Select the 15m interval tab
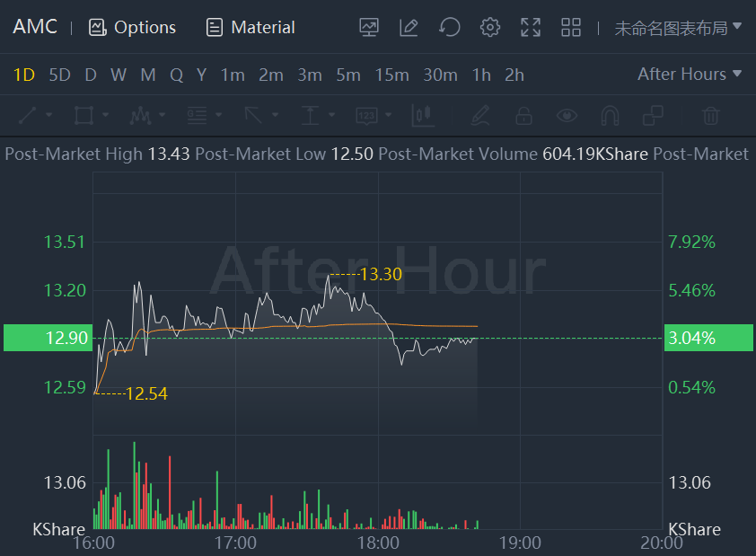Viewport: 756px width, 556px height. 391,75
